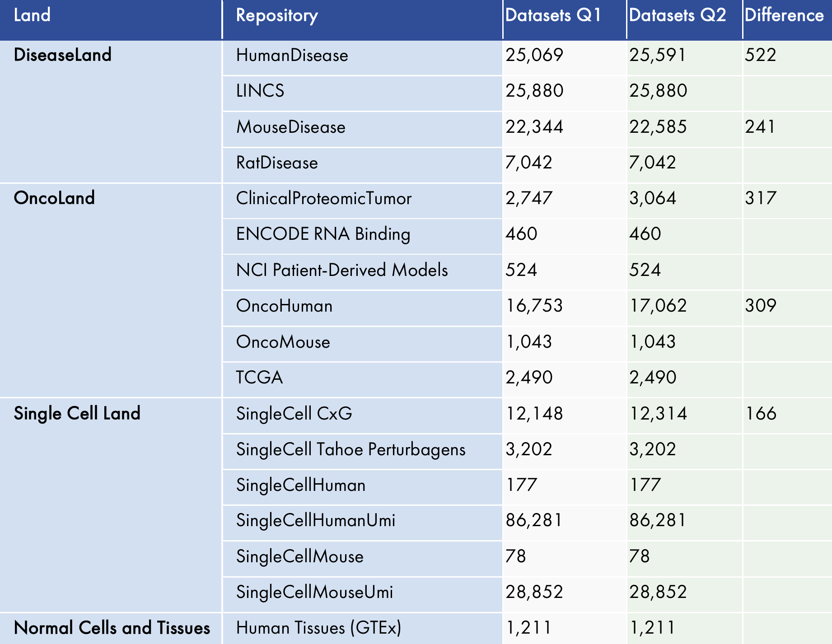Screen dimensions: 832x644
Task: Select "SingleCell Tahoe Perturbagens" repository
Action: tap(351, 450)
